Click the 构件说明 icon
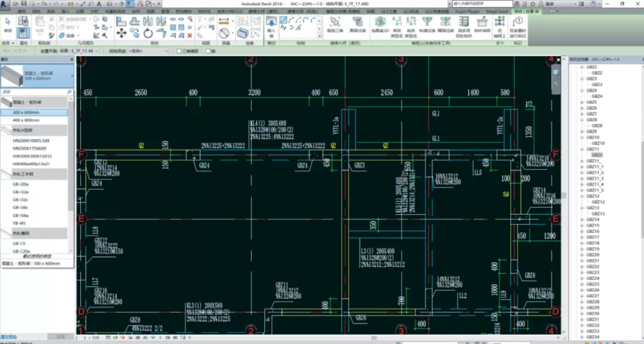Viewport: 644px width, 344px height. pos(482,23)
